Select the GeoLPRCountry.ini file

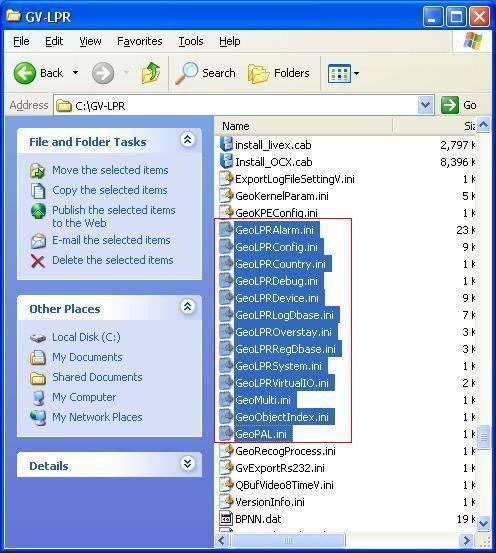[x=280, y=264]
